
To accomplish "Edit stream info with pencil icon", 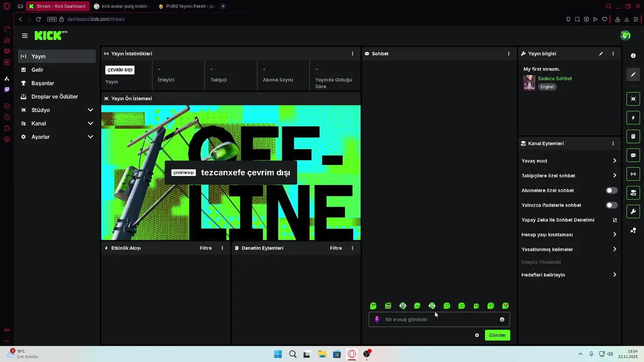I will pyautogui.click(x=601, y=54).
